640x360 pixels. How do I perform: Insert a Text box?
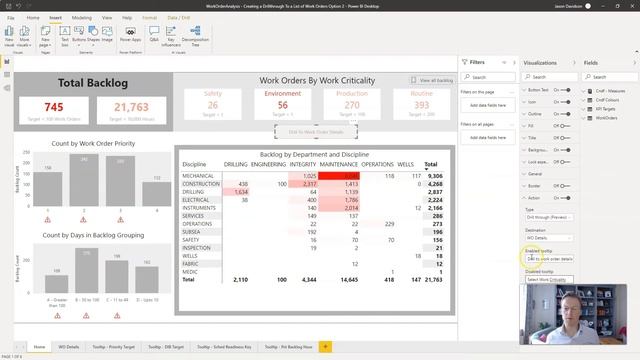(64, 36)
